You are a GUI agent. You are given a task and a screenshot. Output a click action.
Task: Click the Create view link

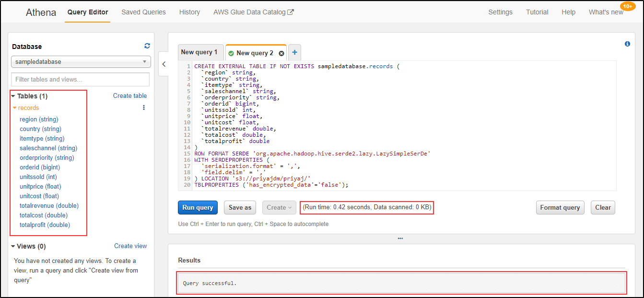[130, 246]
